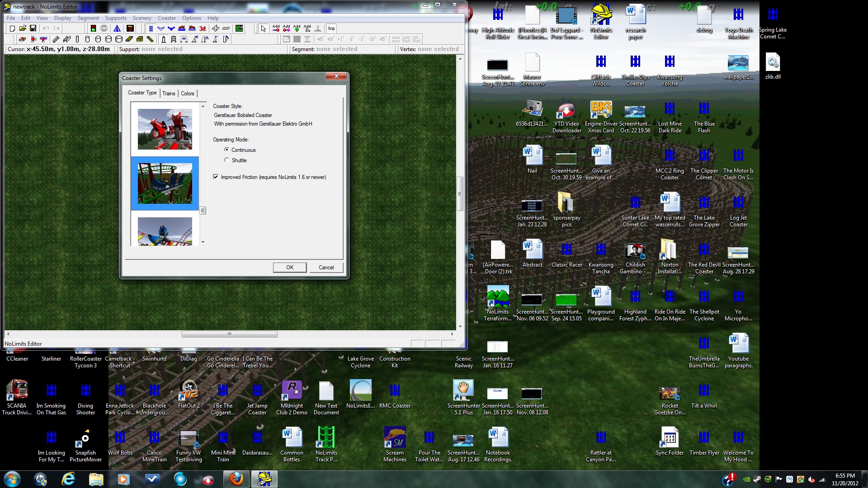The image size is (868, 488).
Task: Confirm Coaster Settings with OK
Action: coord(290,267)
